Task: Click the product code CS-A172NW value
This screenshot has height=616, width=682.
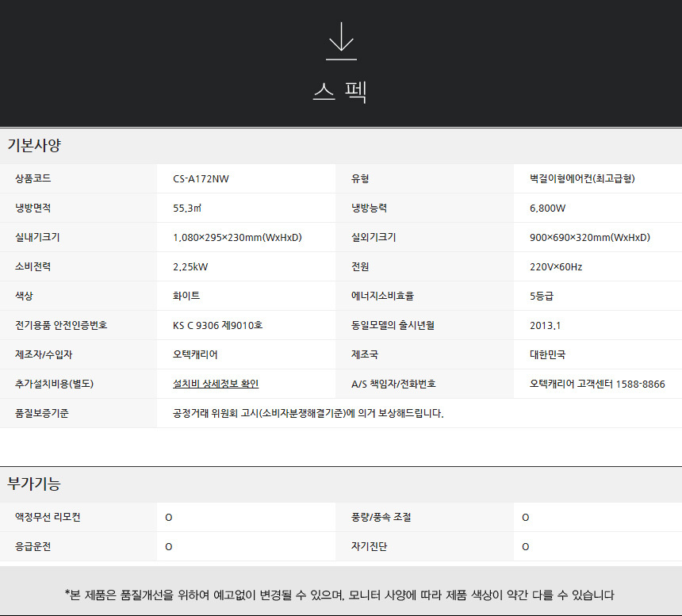Action: (201, 178)
